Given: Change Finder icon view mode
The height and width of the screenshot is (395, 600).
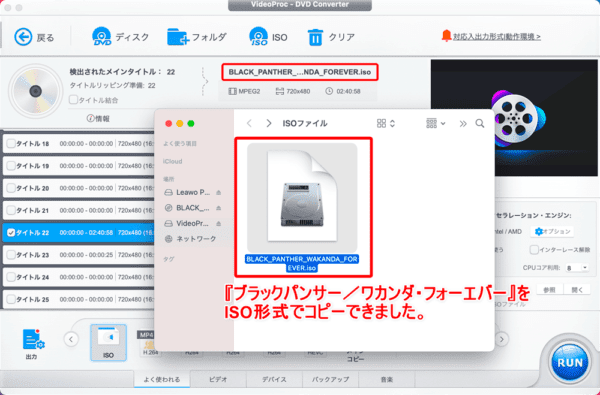Looking at the screenshot, I should [386, 123].
